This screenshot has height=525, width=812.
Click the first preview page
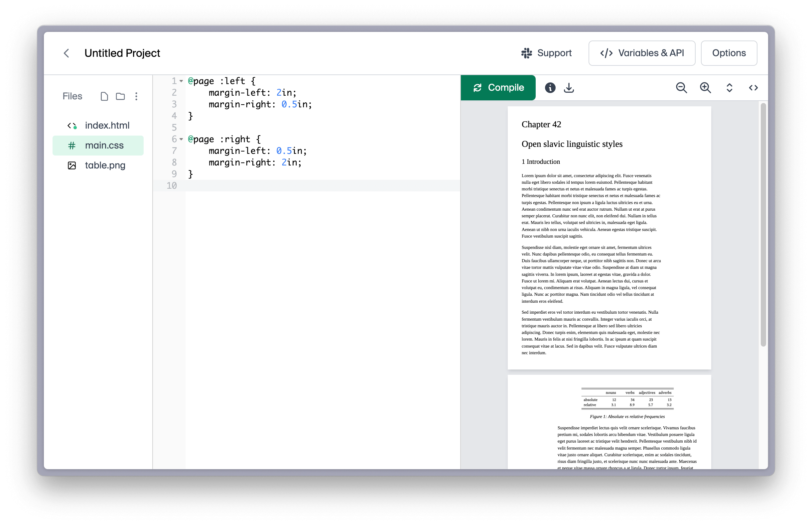click(609, 238)
